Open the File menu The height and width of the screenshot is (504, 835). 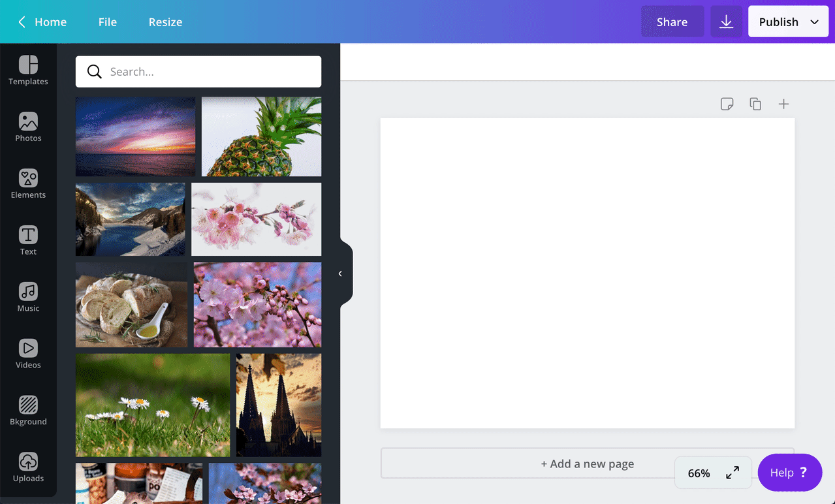coord(108,22)
